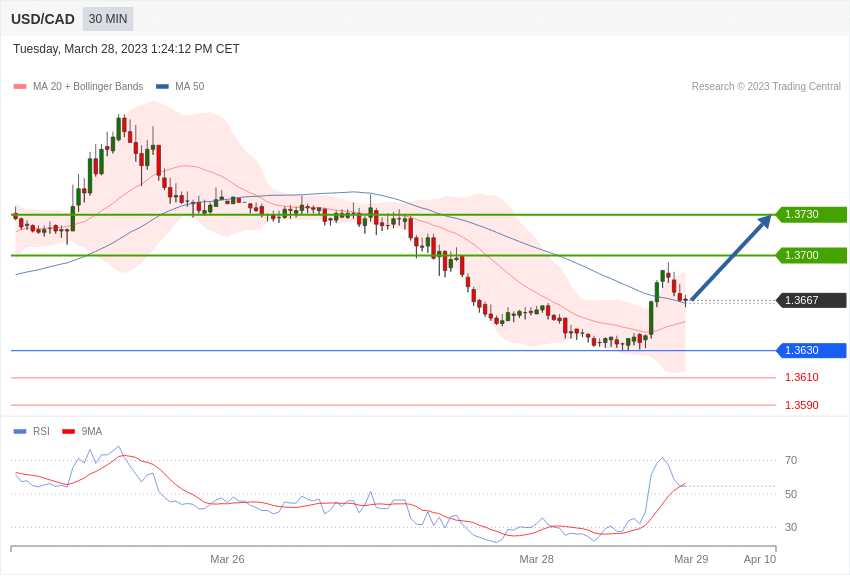Click the 1.3667 current price tag
The width and height of the screenshot is (850, 576).
(812, 300)
